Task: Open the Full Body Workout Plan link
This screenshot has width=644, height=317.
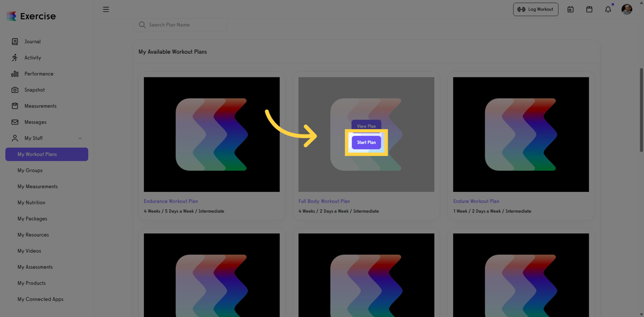Action: click(x=324, y=201)
